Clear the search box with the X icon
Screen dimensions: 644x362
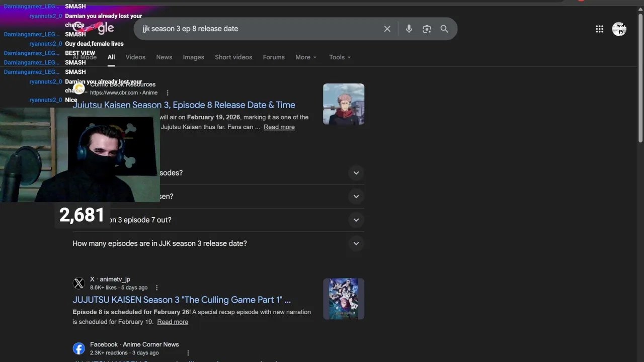tap(387, 29)
